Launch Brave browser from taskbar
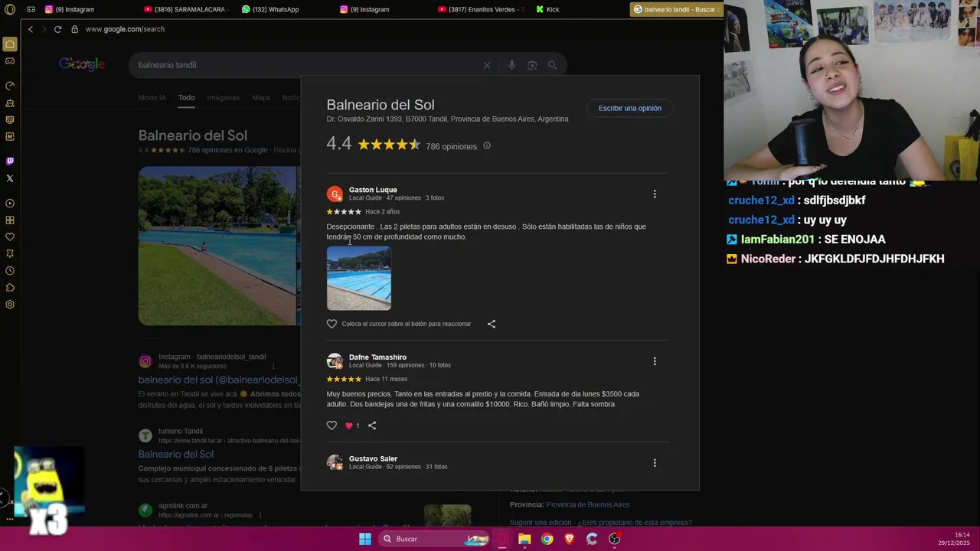 tap(569, 539)
